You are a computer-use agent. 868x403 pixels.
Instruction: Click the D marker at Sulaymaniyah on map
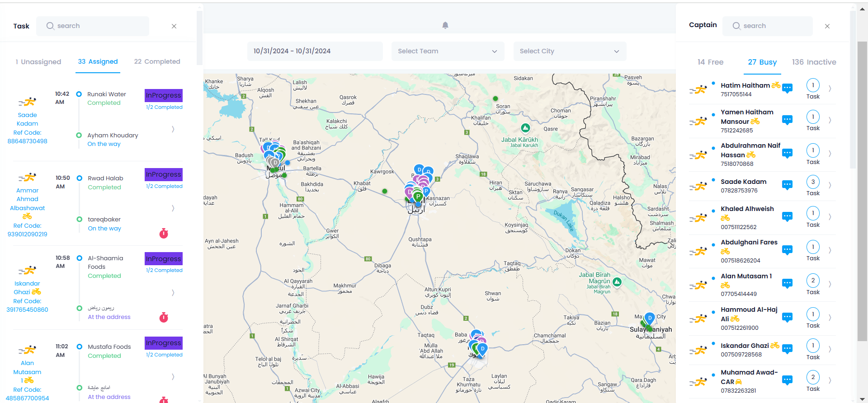pos(650,319)
